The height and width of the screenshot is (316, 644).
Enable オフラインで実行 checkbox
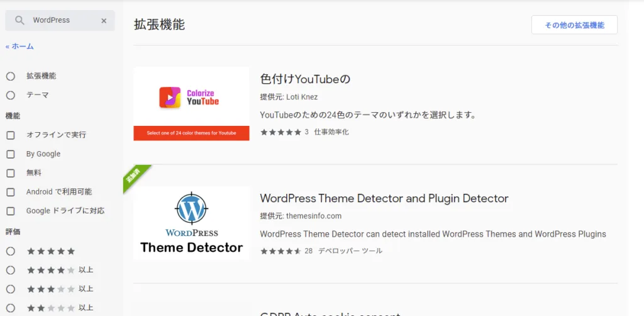tap(11, 135)
